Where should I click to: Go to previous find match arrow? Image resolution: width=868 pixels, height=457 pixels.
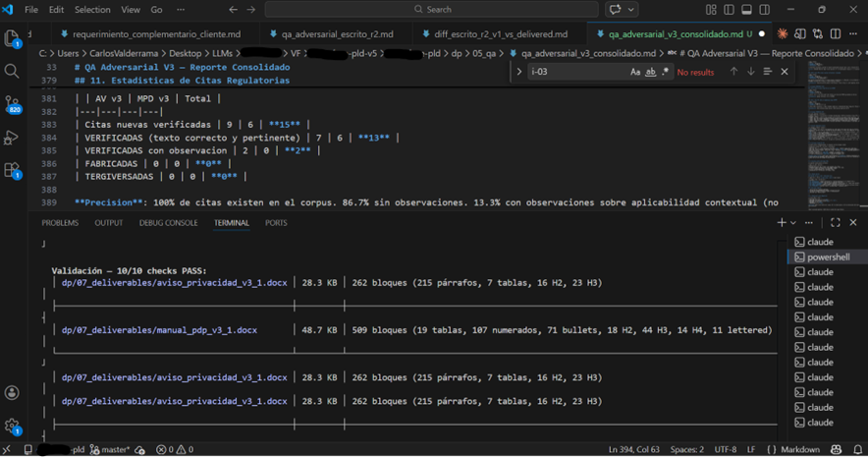(733, 72)
